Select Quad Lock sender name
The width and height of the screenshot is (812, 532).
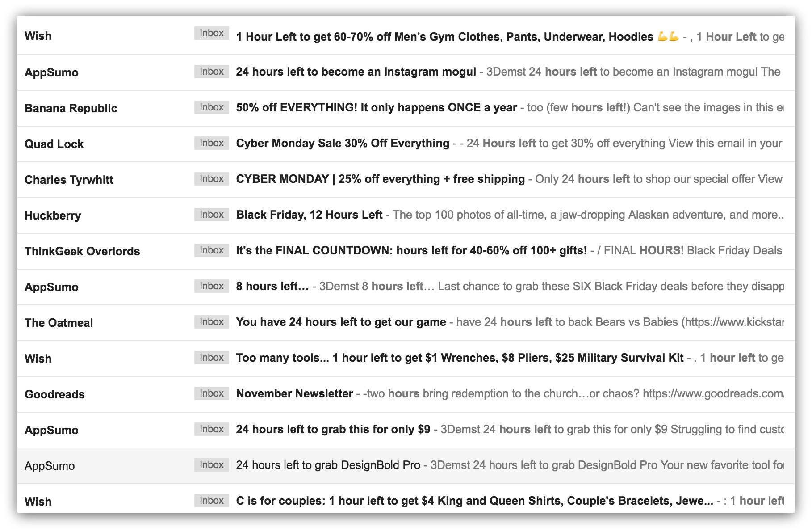pyautogui.click(x=54, y=144)
